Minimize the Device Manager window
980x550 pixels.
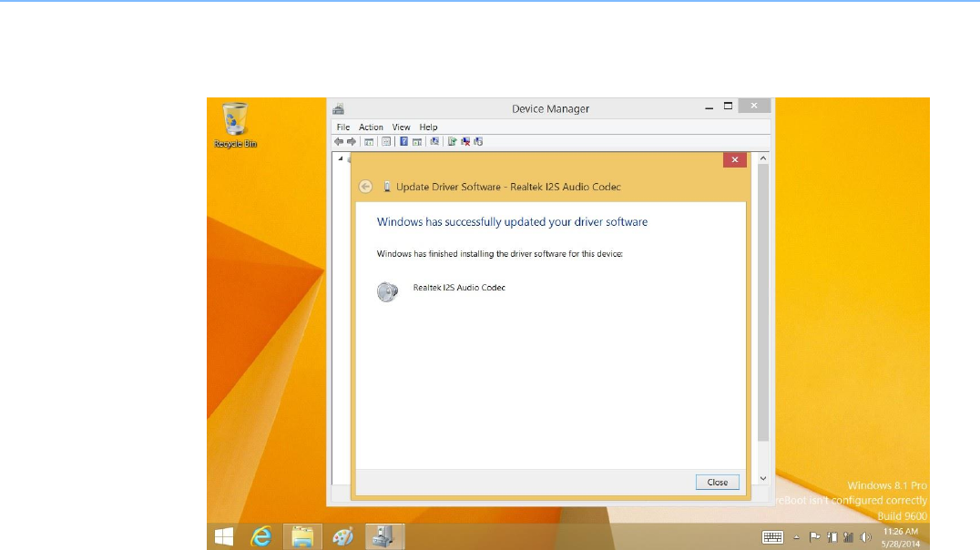pos(709,107)
